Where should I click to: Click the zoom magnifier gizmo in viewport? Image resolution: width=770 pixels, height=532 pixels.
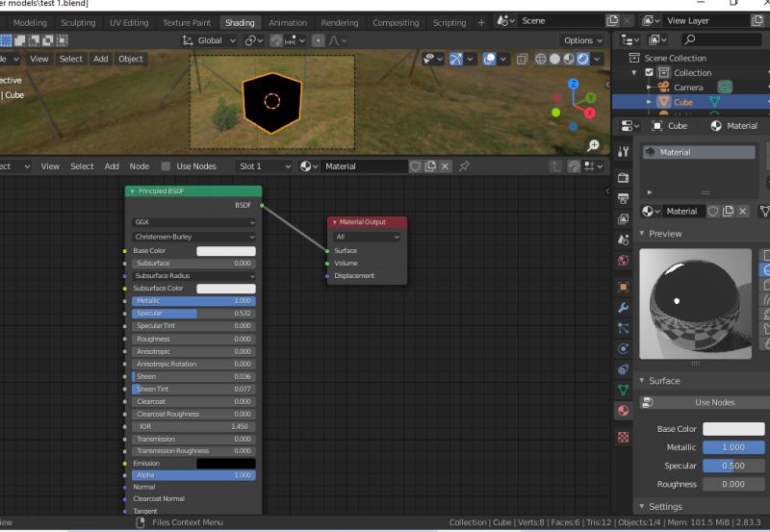click(x=593, y=145)
